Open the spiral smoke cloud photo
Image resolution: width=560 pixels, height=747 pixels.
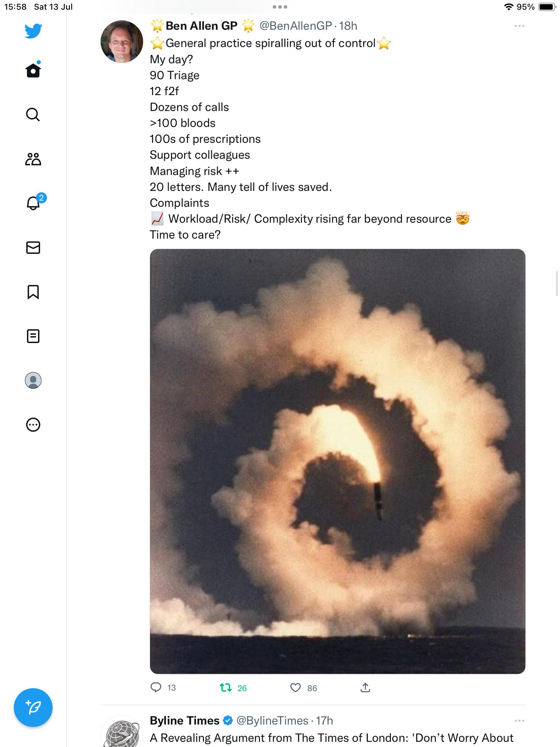coord(337,461)
